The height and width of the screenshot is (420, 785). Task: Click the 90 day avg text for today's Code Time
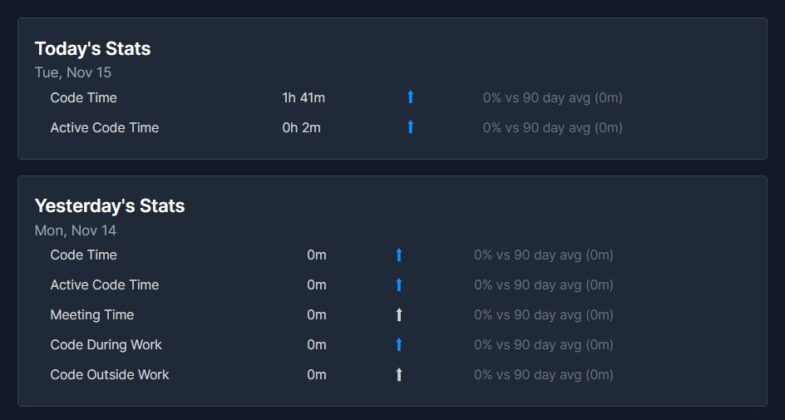click(552, 98)
